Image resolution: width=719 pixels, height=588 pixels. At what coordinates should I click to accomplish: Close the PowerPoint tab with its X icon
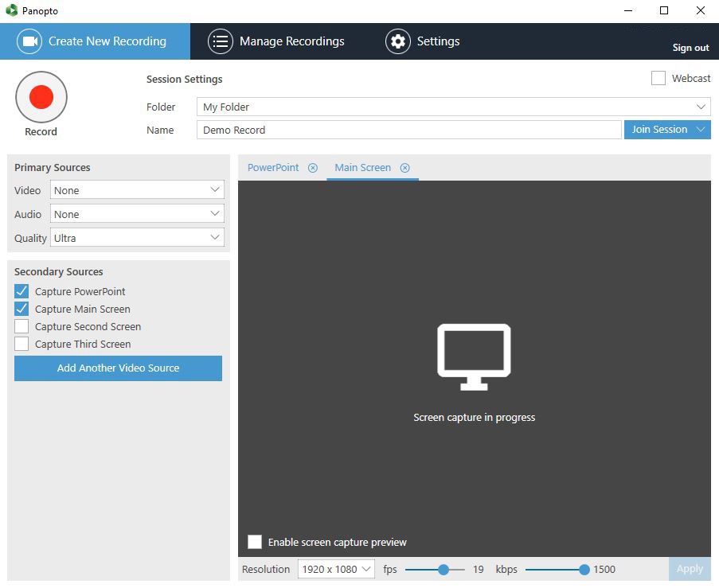[313, 168]
